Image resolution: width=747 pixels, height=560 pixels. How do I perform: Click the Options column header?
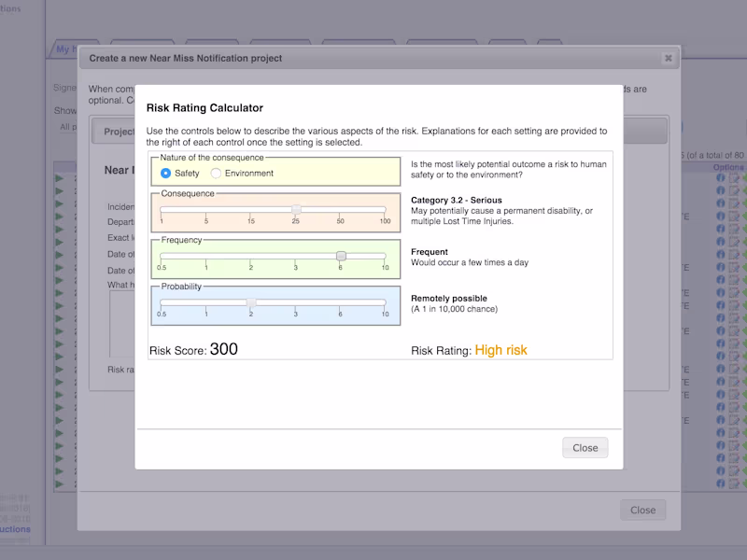click(x=728, y=167)
